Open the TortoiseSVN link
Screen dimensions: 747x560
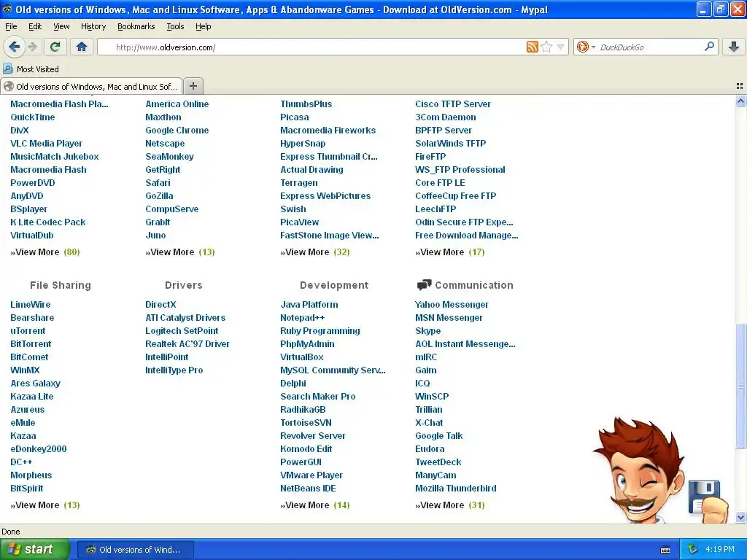click(306, 422)
